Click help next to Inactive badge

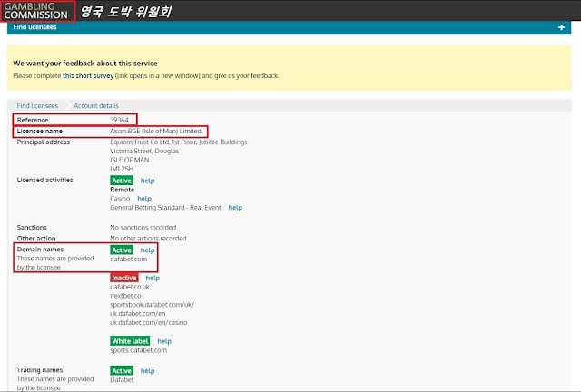(x=153, y=278)
